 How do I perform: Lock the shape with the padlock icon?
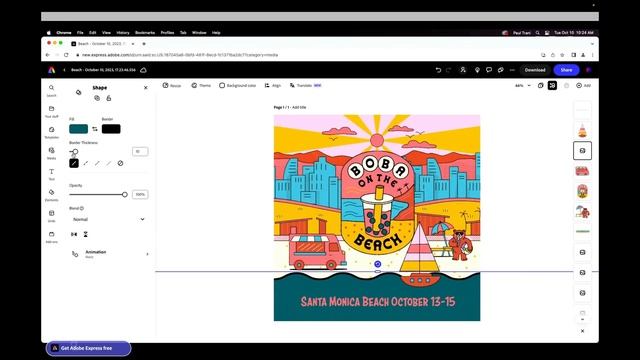tap(109, 98)
